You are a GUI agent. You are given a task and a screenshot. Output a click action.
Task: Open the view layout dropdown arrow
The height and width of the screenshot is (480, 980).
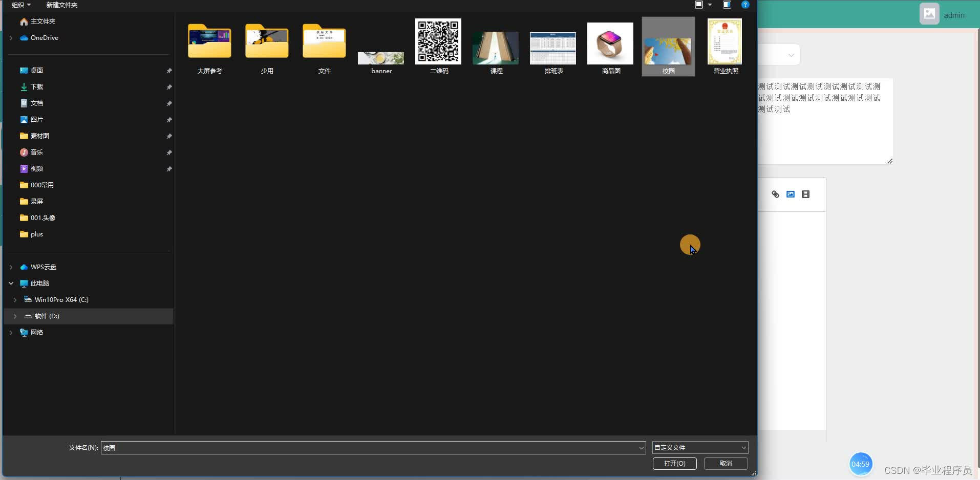[710, 5]
